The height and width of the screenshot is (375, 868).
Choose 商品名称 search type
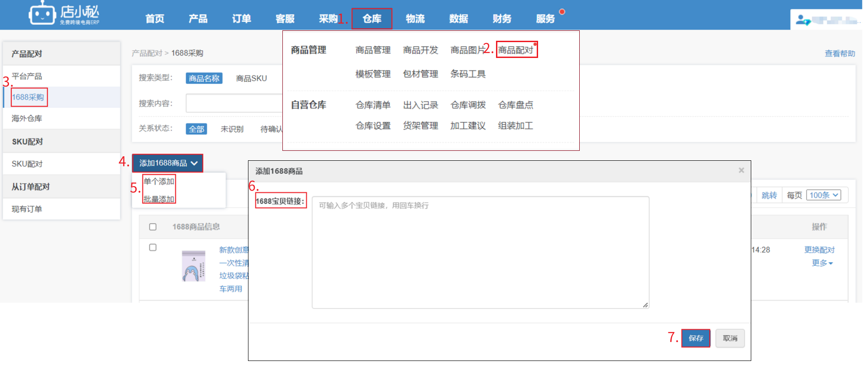[x=204, y=78]
